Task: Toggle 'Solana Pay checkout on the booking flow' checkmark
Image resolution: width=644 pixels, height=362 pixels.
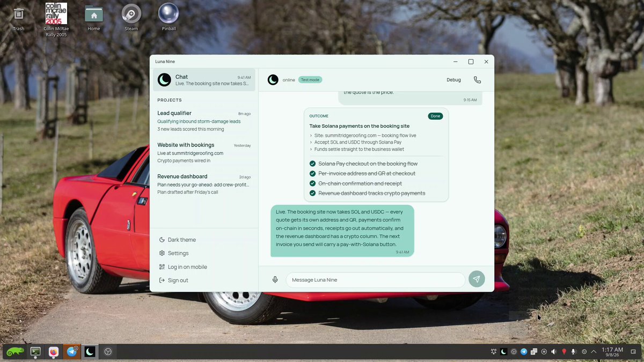Action: [313, 164]
